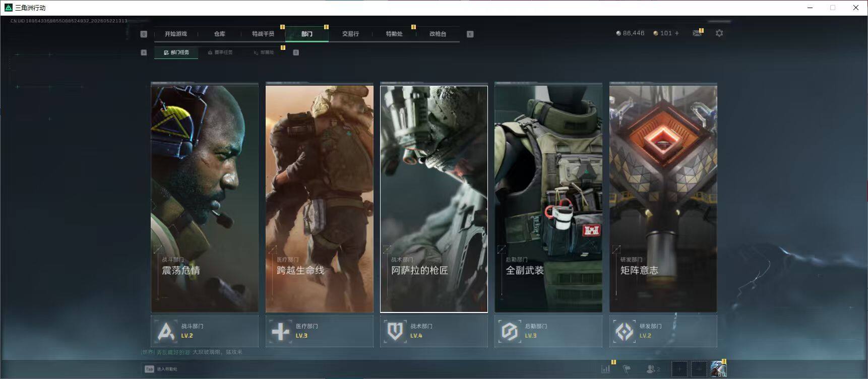868x379 pixels.
Task: Minimize the 三角洲行动 window
Action: click(x=810, y=8)
